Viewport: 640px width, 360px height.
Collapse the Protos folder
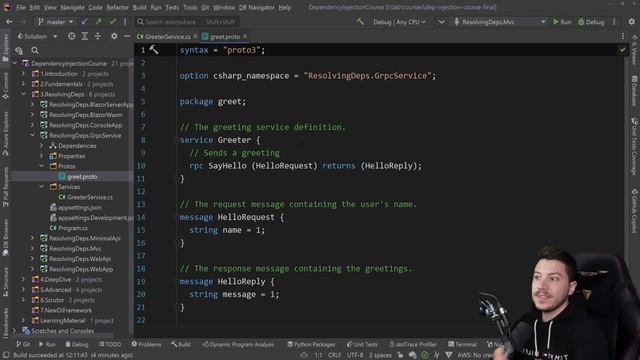[41, 166]
